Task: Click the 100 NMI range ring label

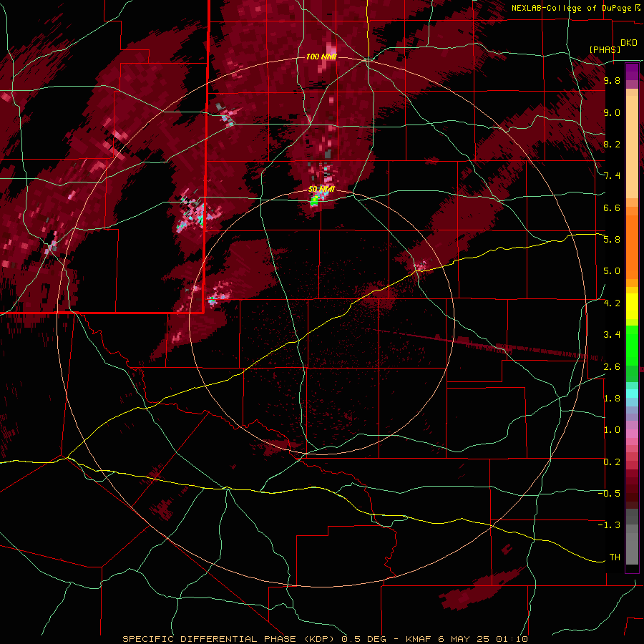Action: pos(321,57)
